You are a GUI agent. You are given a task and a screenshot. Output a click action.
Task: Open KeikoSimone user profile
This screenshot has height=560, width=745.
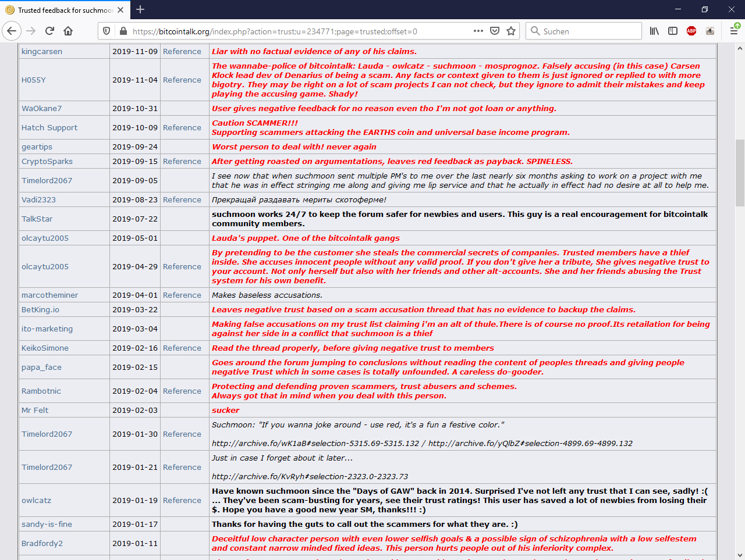pos(45,348)
